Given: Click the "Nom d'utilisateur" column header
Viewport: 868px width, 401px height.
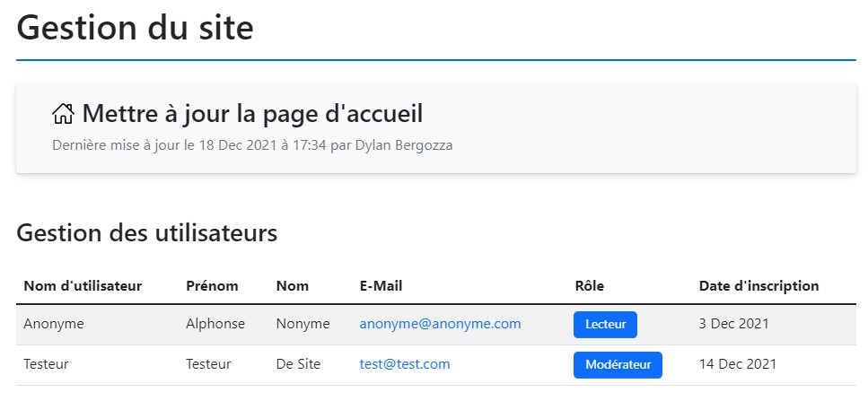Looking at the screenshot, I should coord(83,286).
